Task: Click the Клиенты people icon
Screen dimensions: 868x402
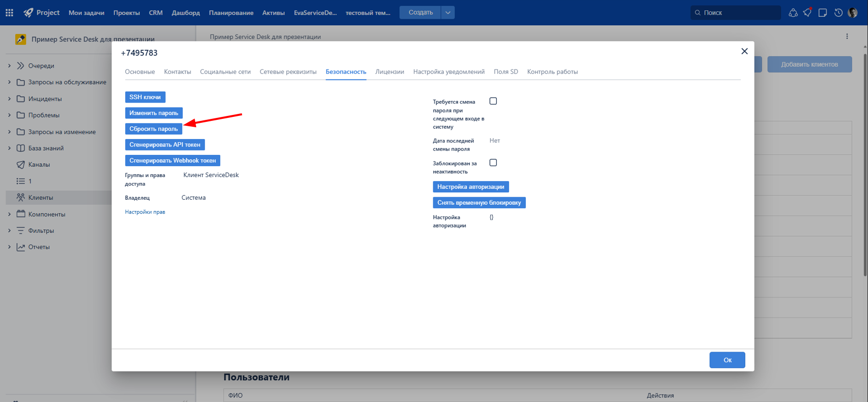Action: tap(21, 197)
